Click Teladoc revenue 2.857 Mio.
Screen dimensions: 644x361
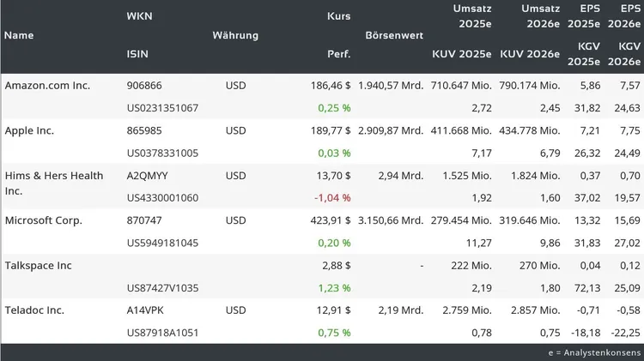click(x=536, y=310)
